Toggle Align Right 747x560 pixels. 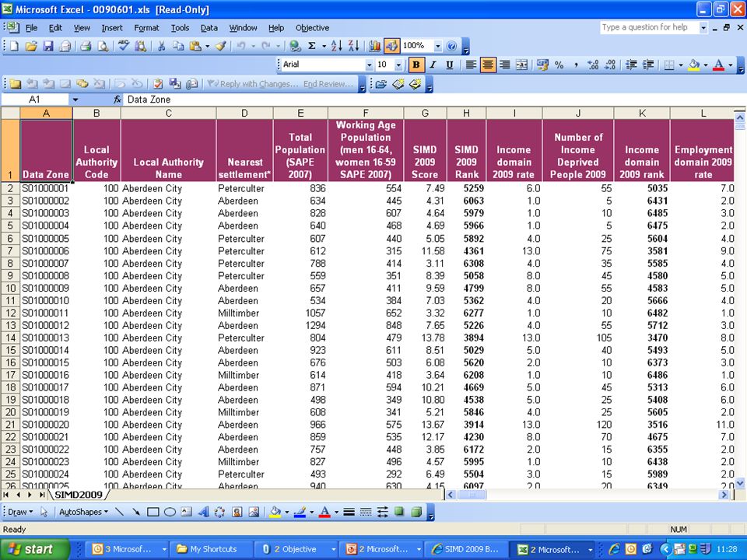pyautogui.click(x=504, y=65)
